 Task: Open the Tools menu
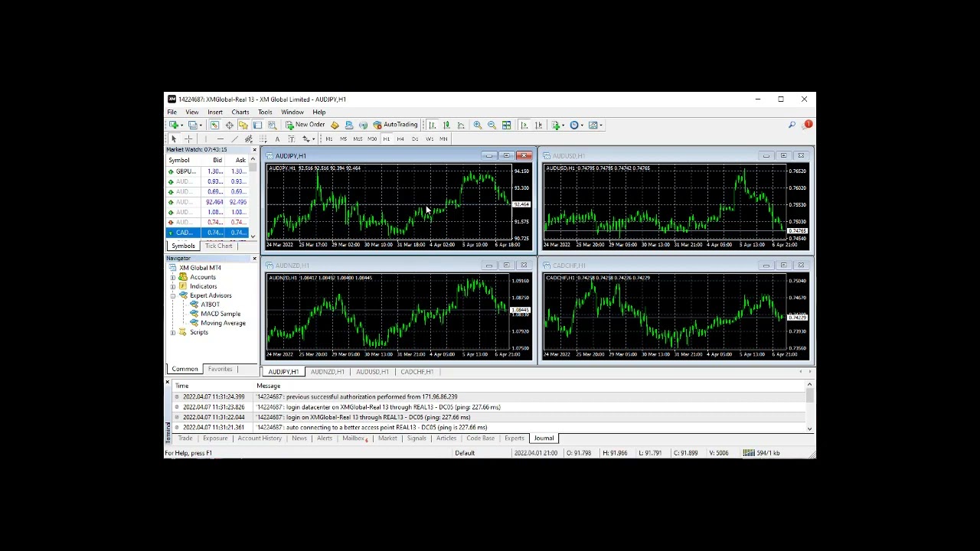(265, 112)
